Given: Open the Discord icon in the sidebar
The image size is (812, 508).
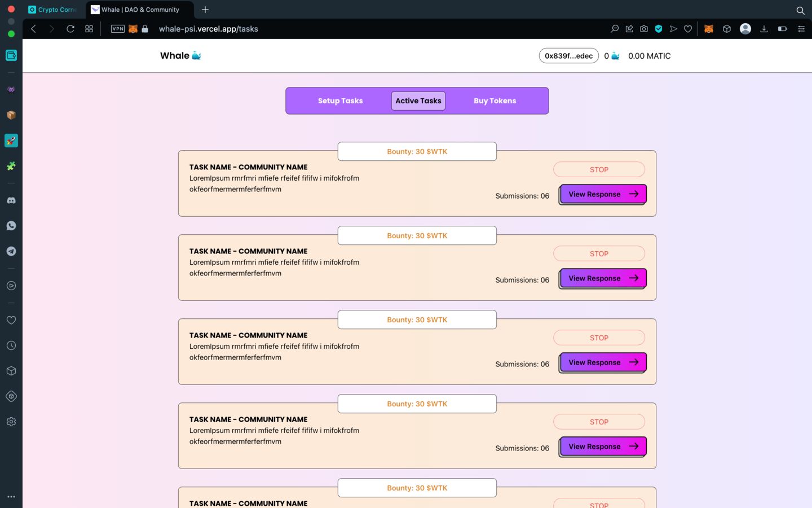Looking at the screenshot, I should 11,200.
